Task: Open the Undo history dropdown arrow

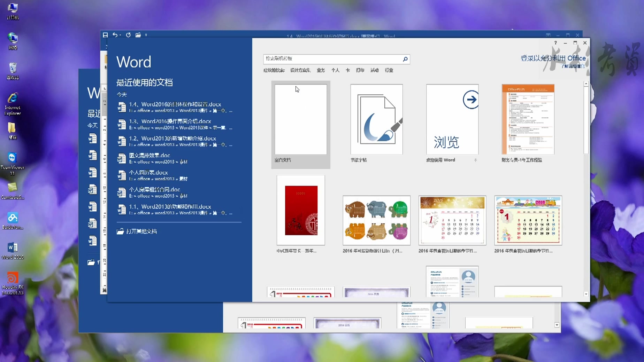Action: 120,35
